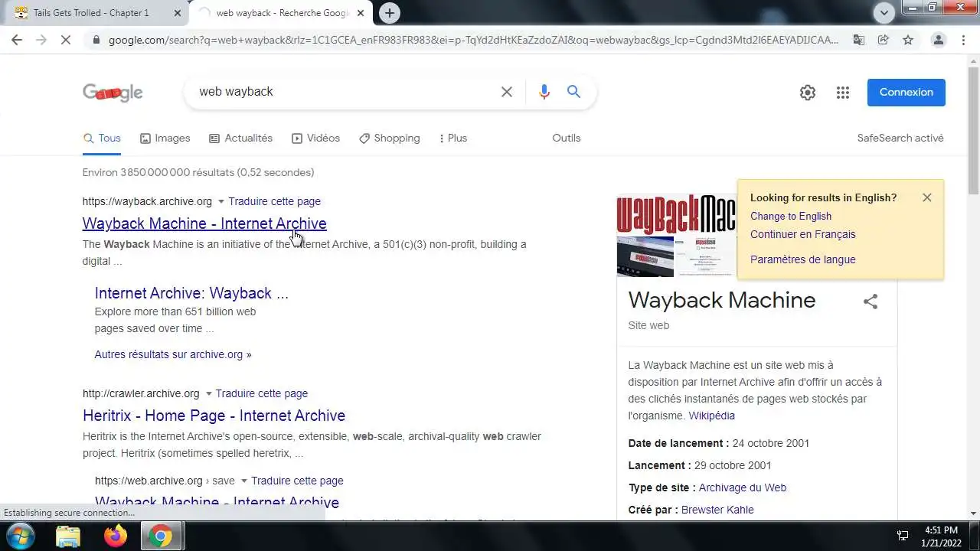Share the Wayback Machine knowledge panel
Screen dimensions: 980x551
point(871,302)
